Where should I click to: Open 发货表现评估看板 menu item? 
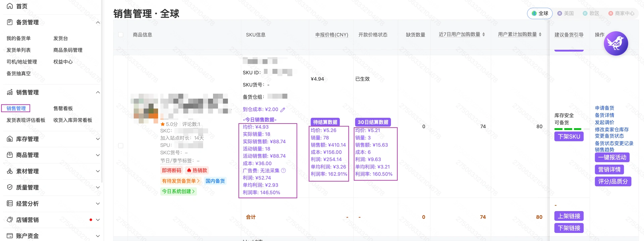point(26,120)
